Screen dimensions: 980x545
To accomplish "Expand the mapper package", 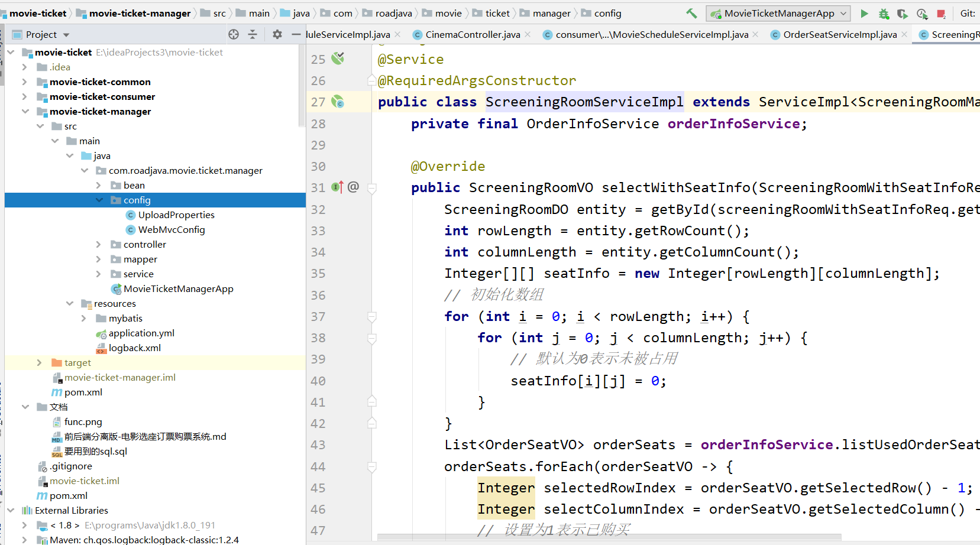I will (x=99, y=259).
